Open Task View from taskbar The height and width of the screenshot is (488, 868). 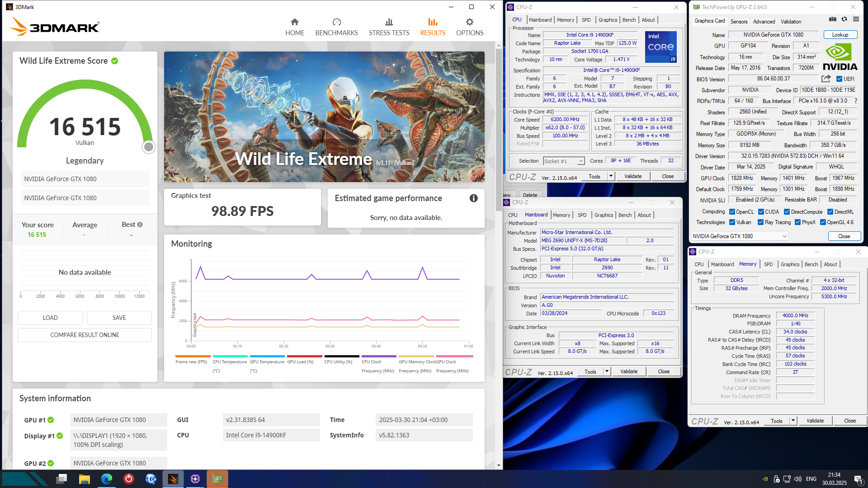pyautogui.click(x=62, y=479)
